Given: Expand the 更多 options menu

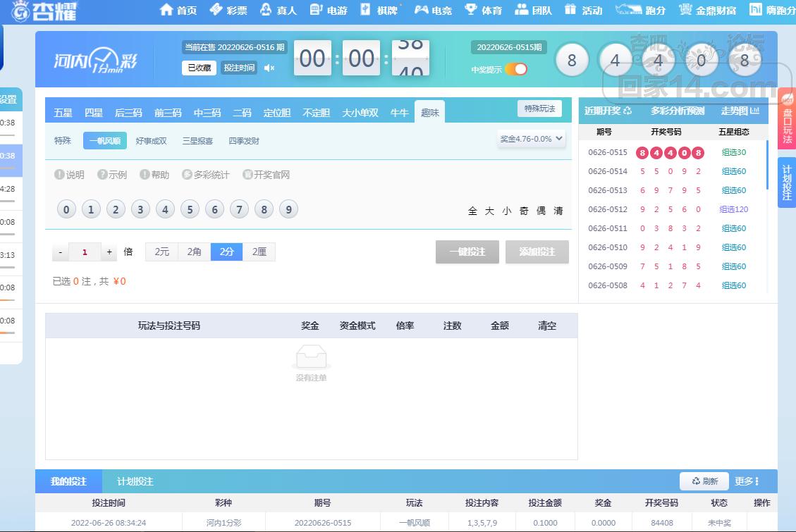Looking at the screenshot, I should click(747, 481).
